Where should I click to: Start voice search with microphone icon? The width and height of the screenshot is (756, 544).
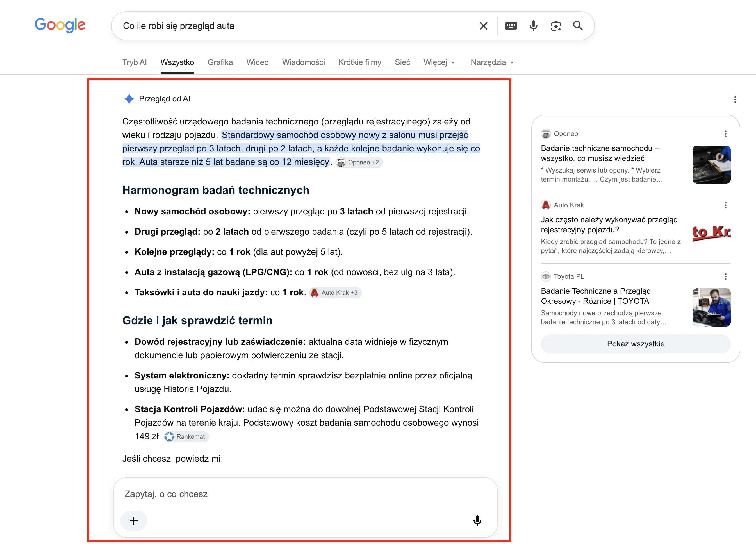click(x=533, y=26)
